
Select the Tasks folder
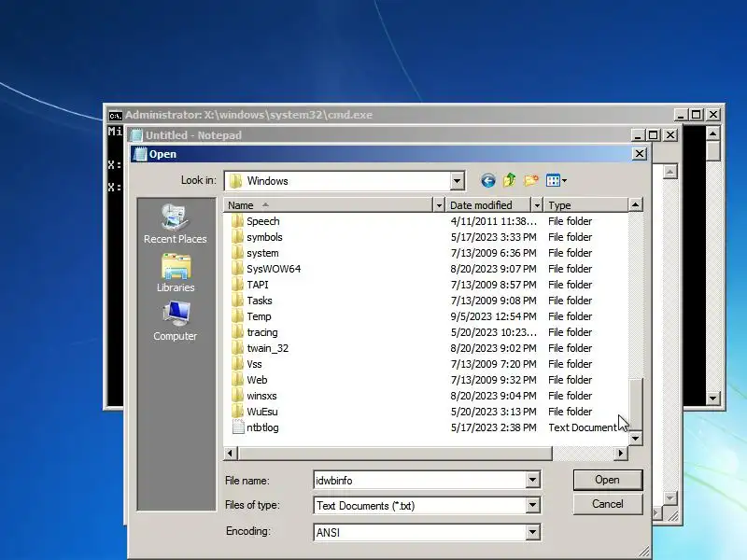coord(260,301)
